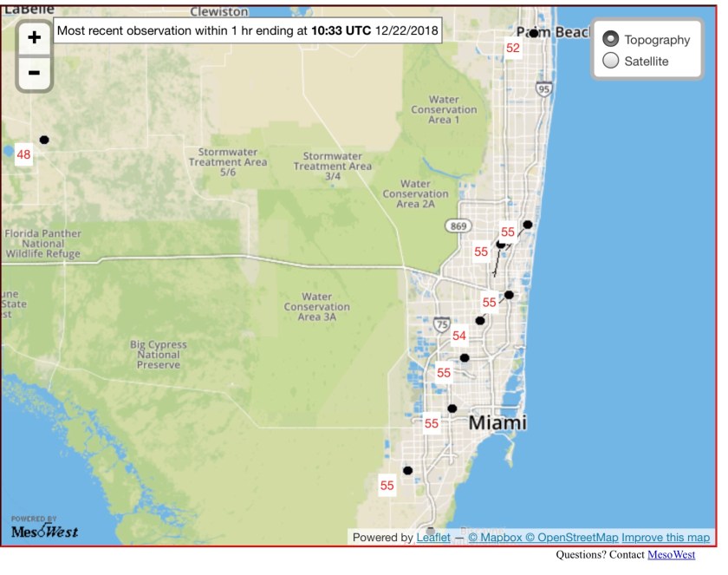Click the 48 temperature reading label

tap(23, 155)
